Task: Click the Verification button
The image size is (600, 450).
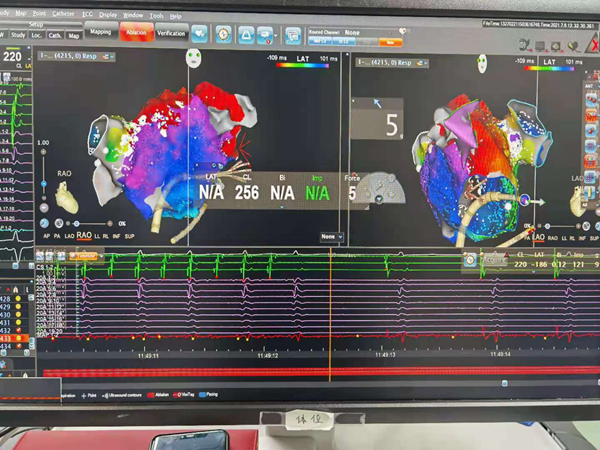Action: [x=171, y=34]
